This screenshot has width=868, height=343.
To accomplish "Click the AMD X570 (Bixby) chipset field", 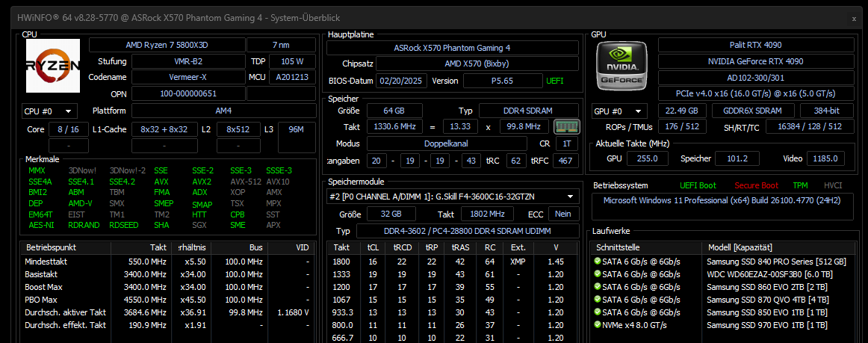I will (477, 64).
